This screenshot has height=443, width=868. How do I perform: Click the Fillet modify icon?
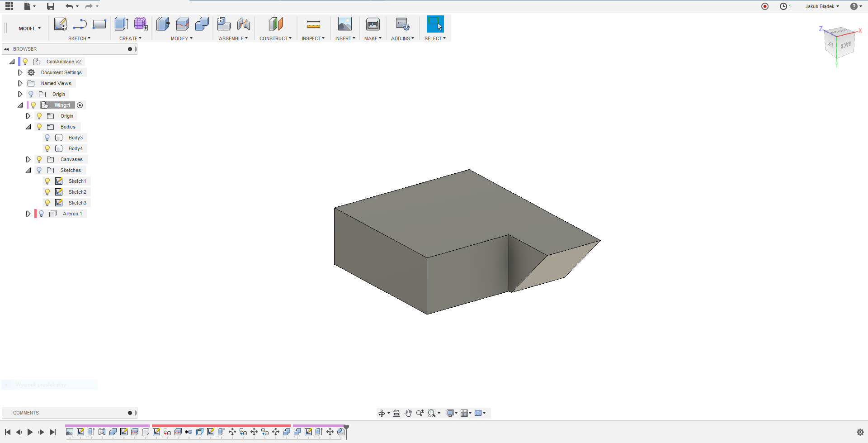pos(183,24)
